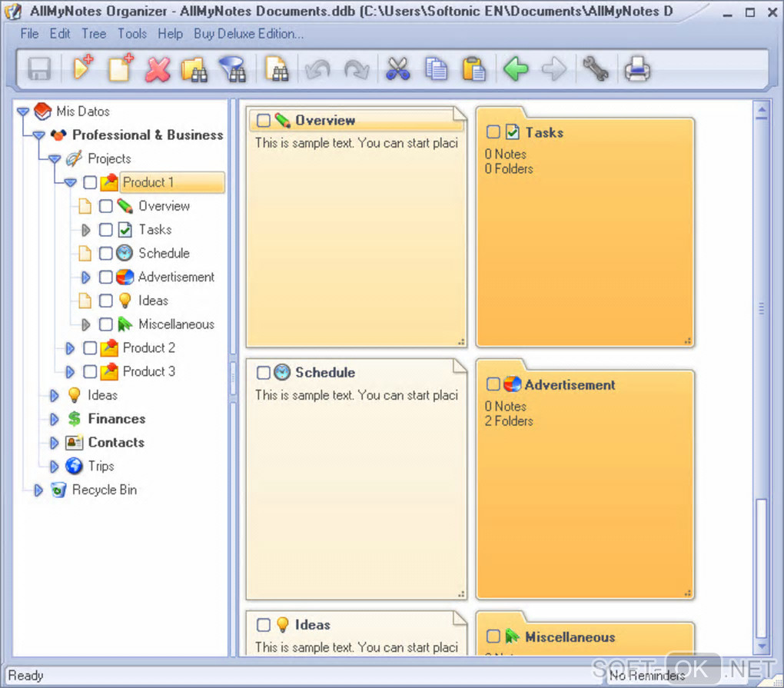Click the pie chart icon on Advertisement card
The height and width of the screenshot is (688, 784).
[512, 384]
